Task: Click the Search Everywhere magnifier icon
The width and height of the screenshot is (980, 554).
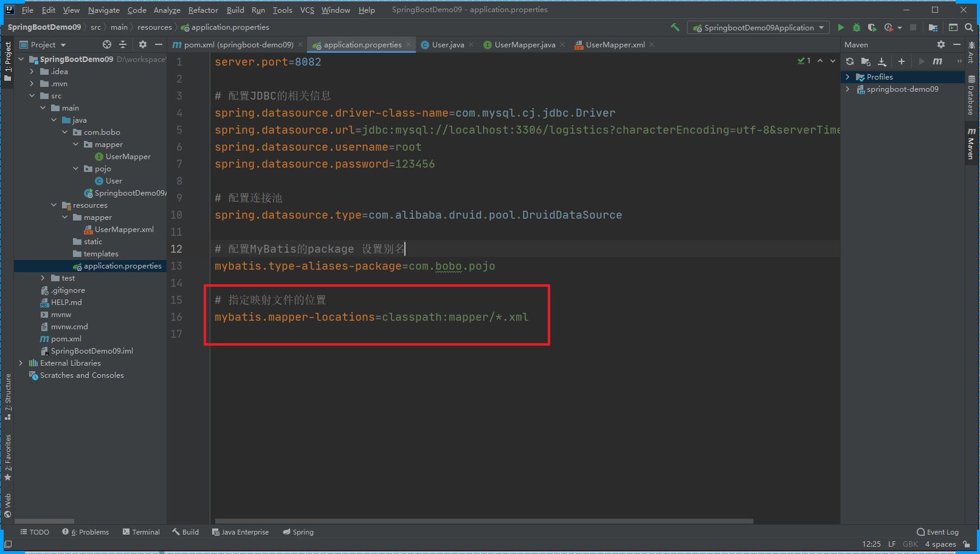Action: [969, 27]
